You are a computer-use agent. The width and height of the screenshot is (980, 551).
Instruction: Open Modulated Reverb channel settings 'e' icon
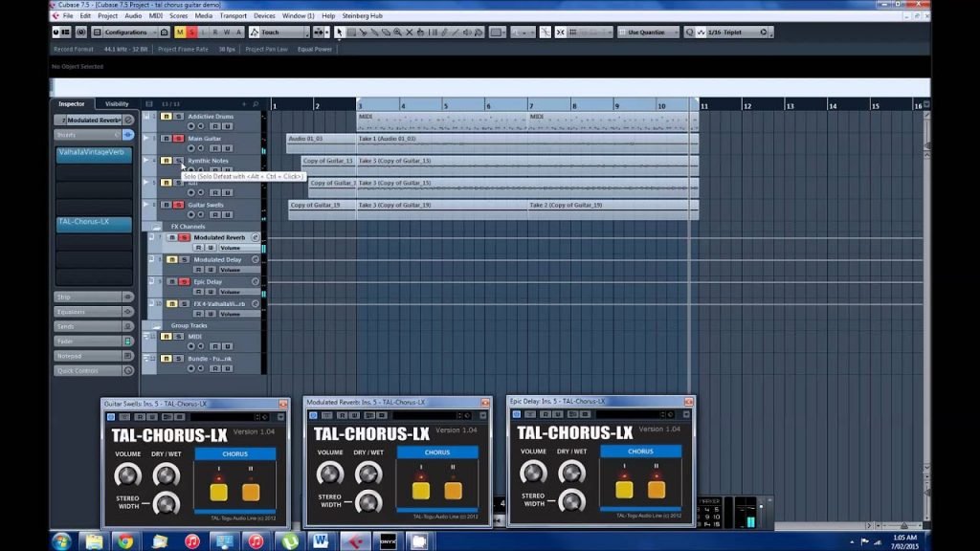coord(255,237)
